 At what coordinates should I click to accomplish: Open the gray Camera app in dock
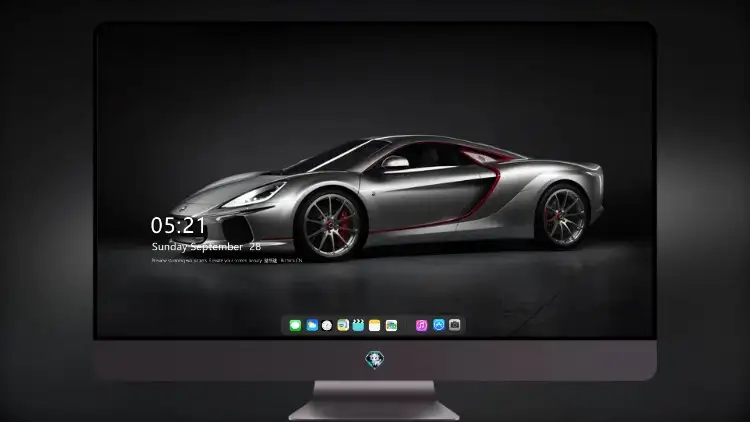pos(454,325)
